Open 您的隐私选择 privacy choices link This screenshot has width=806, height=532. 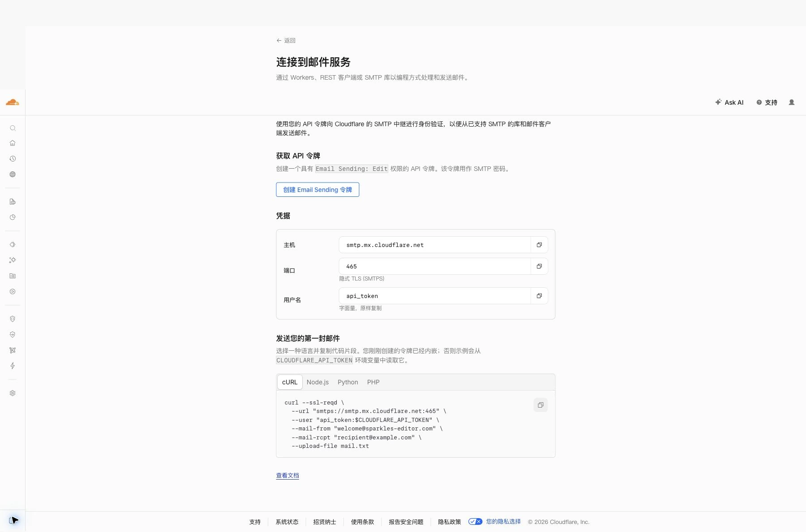tap(503, 522)
